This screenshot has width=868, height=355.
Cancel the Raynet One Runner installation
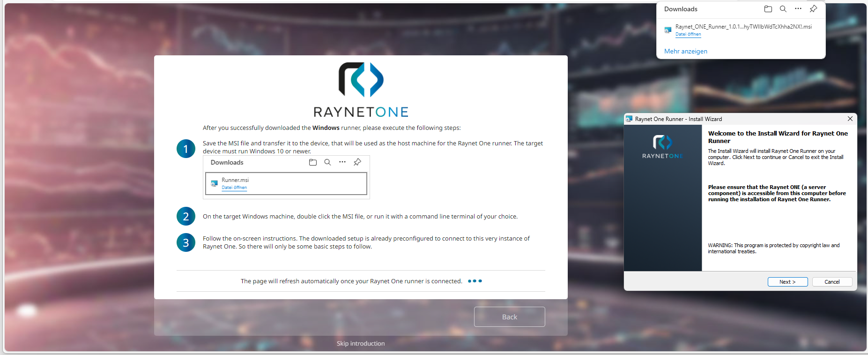click(x=831, y=282)
